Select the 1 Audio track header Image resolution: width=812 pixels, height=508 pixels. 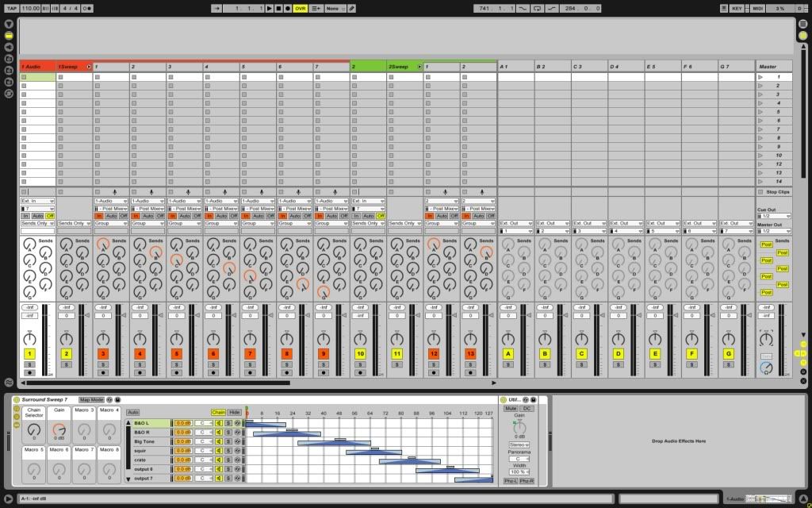point(38,67)
